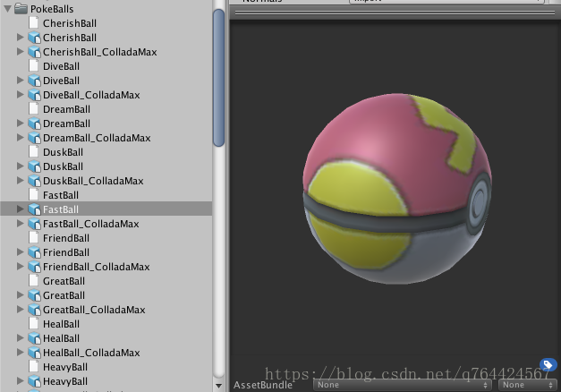The height and width of the screenshot is (392, 561).
Task: Expand FastBall_ColladaMax arrow
Action: (x=21, y=223)
